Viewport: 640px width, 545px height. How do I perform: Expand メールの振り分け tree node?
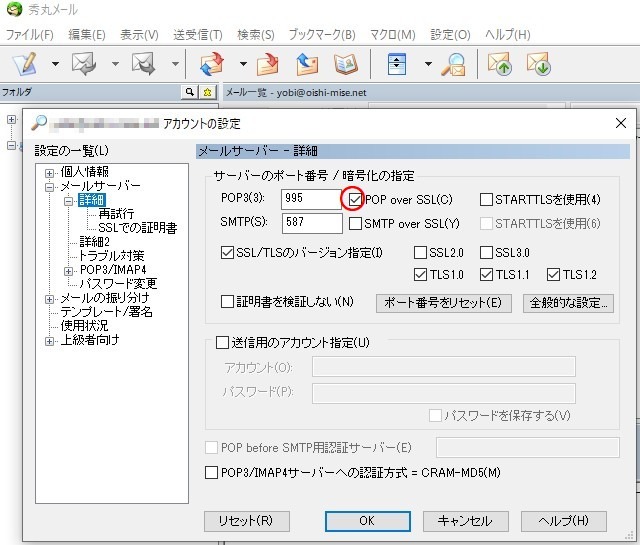[x=49, y=299]
